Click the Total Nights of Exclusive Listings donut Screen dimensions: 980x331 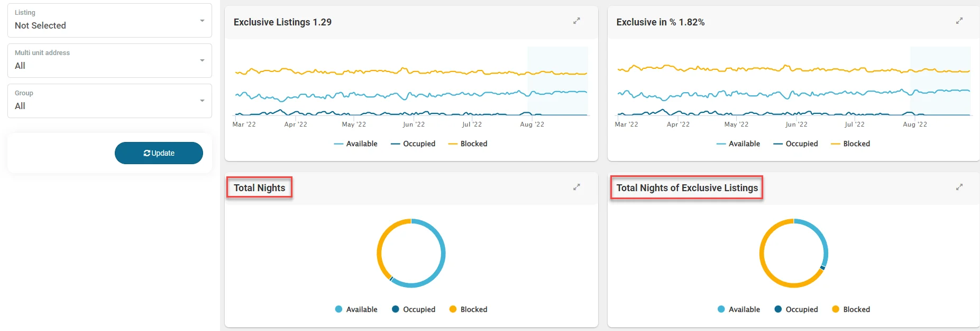point(761,253)
